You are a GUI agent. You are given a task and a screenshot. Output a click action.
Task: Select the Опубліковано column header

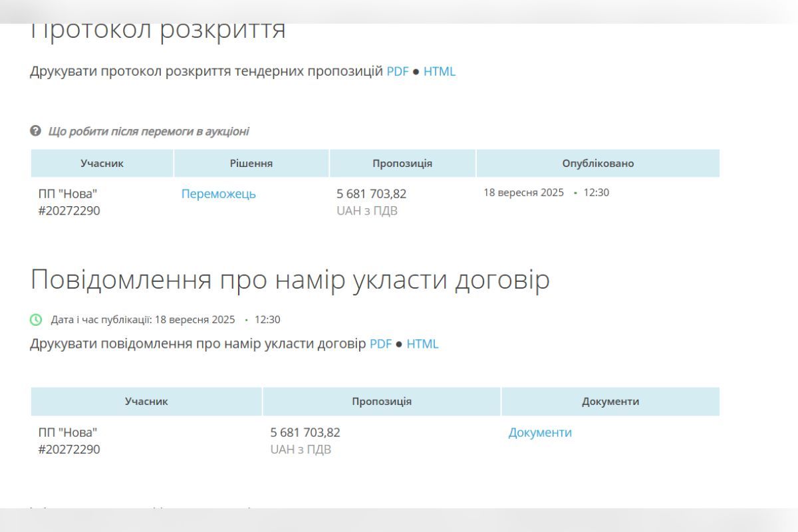598,163
